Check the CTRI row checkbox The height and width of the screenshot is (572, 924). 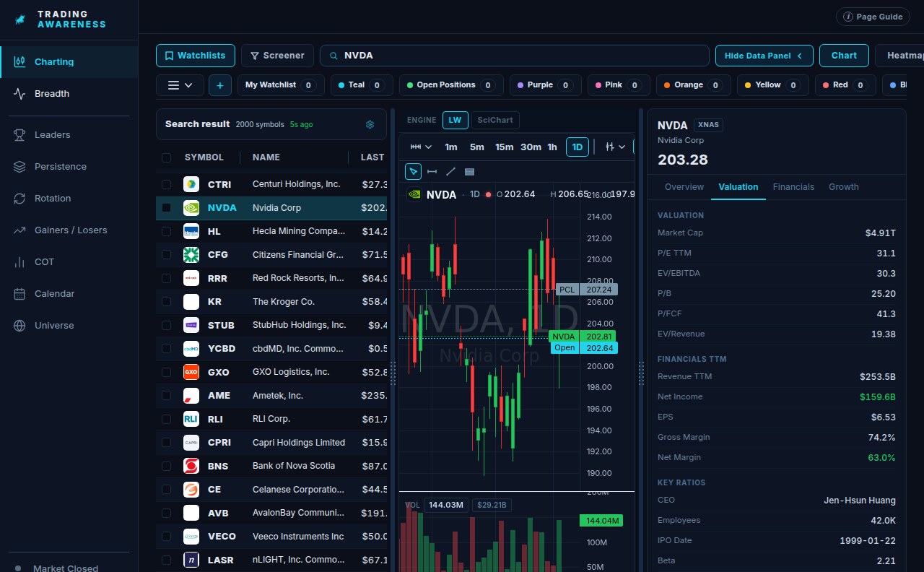167,184
